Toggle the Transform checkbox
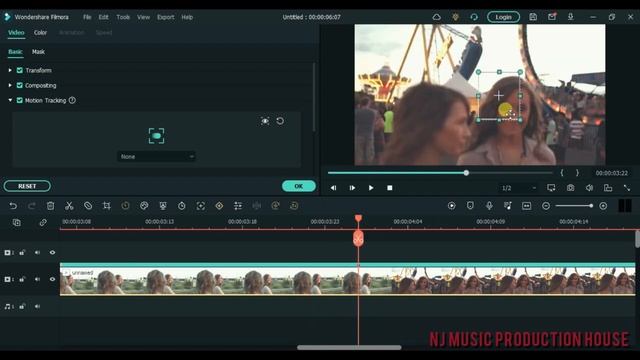Image resolution: width=640 pixels, height=360 pixels. tap(20, 70)
